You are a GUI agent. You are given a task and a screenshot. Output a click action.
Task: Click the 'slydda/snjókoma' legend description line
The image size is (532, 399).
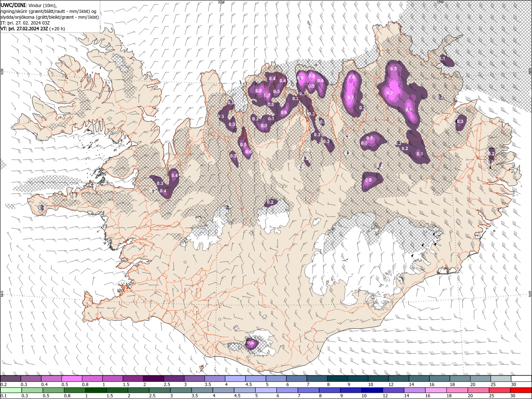click(50, 17)
